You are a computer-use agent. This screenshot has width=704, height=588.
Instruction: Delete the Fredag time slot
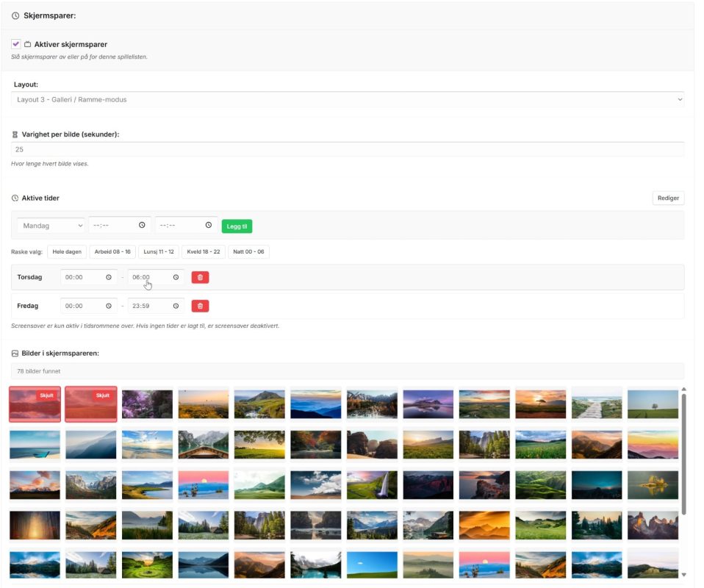pos(200,306)
